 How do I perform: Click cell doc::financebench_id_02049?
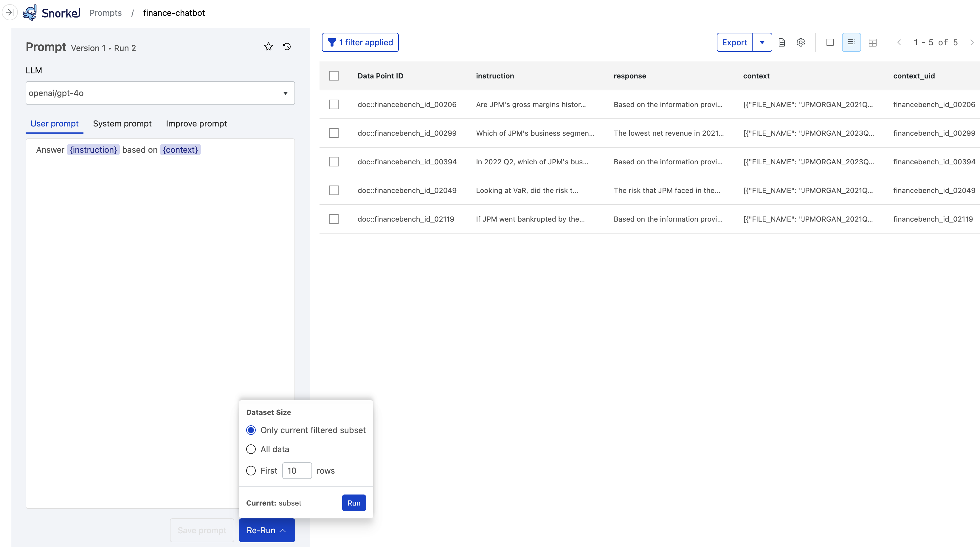pyautogui.click(x=407, y=190)
